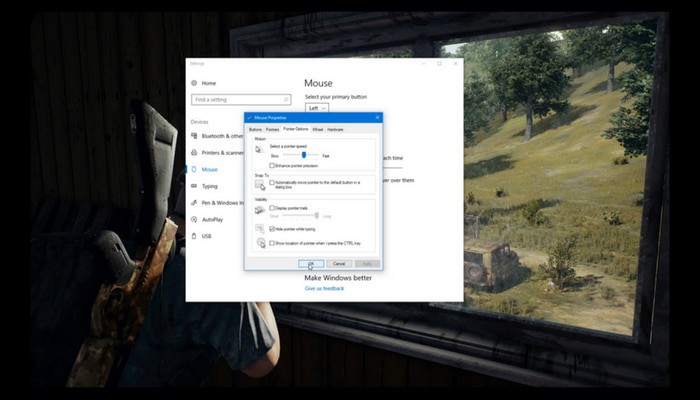Click the Printers & scanners icon

[x=194, y=153]
